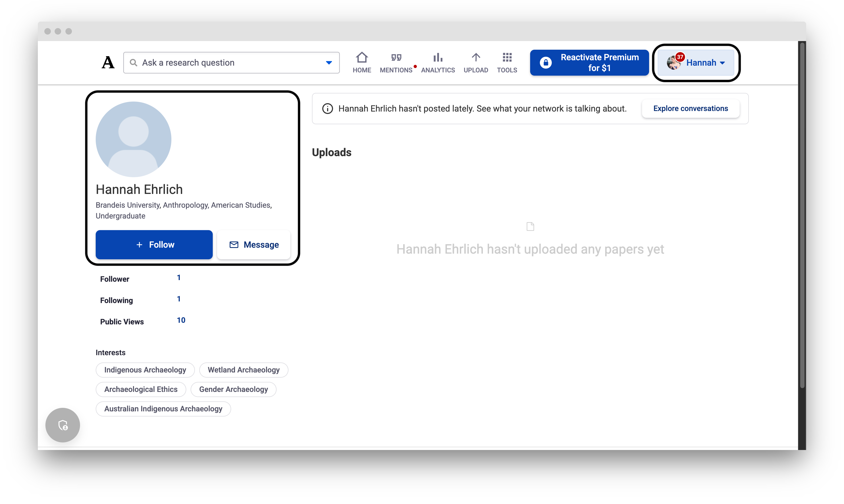Screen dimensions: 844x504
Task: Click the Public Views count of 10
Action: coord(181,320)
